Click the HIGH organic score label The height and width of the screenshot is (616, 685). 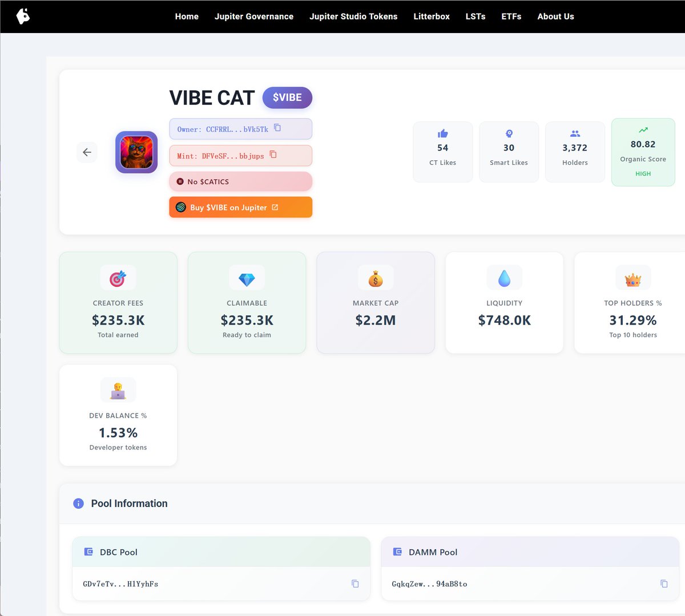point(643,173)
